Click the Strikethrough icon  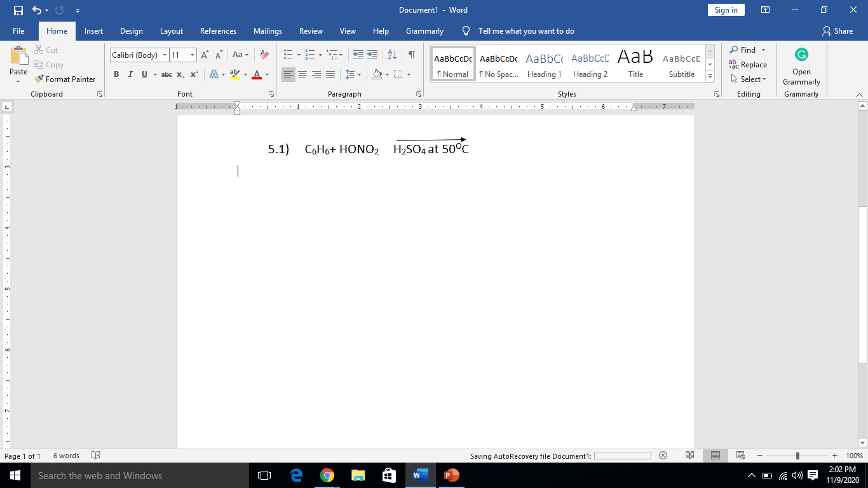(166, 74)
